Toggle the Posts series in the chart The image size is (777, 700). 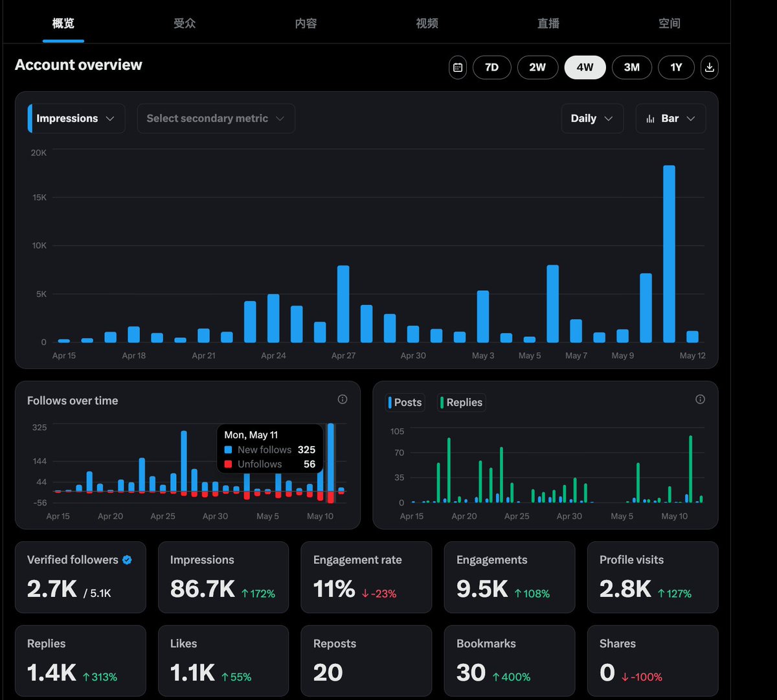pos(405,402)
